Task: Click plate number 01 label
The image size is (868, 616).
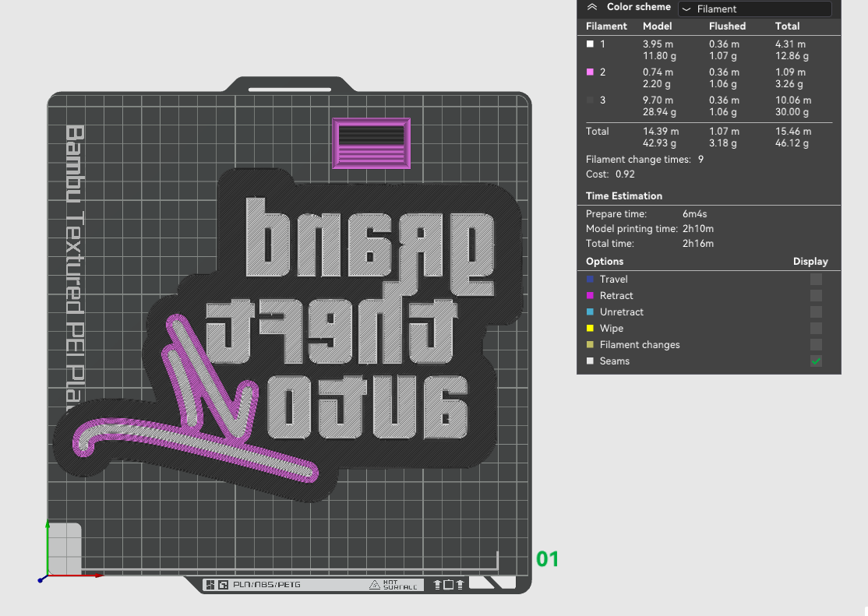Action: click(547, 559)
